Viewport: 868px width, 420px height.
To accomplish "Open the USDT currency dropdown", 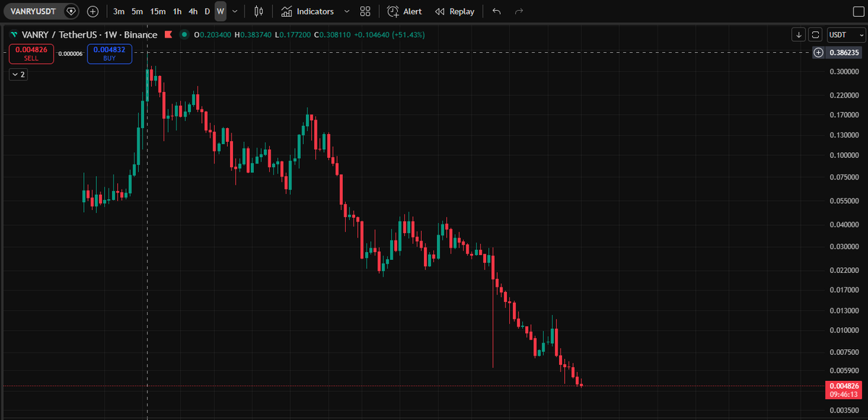I will coord(846,35).
